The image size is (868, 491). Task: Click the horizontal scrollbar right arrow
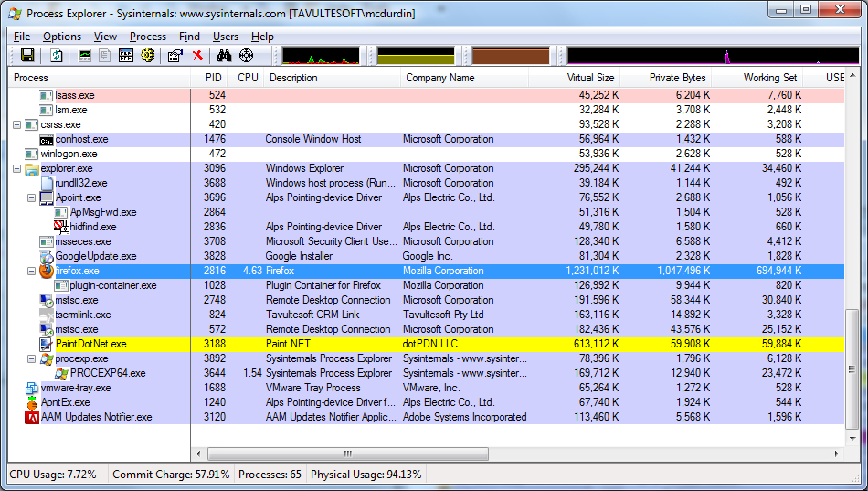837,454
